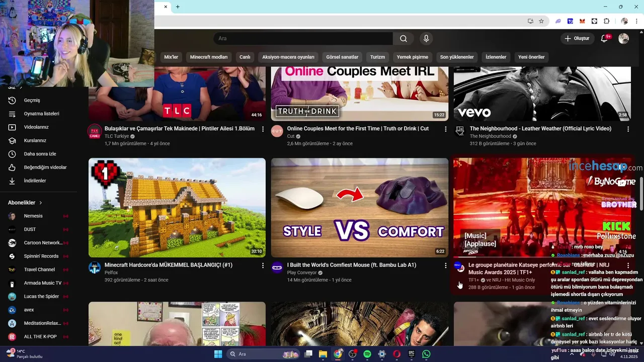Click the Windows taskbar search box
Screen dimensions: 644x362
coord(264,354)
